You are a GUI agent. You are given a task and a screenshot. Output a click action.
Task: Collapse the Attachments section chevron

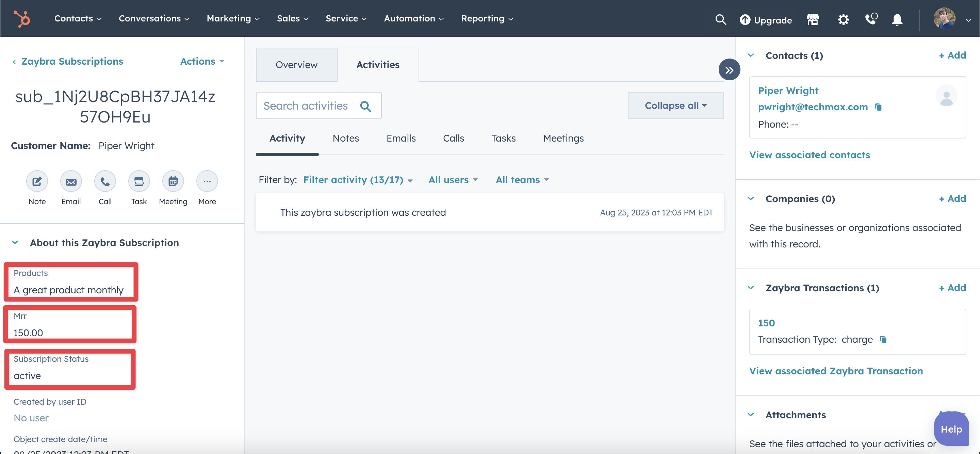pos(751,415)
